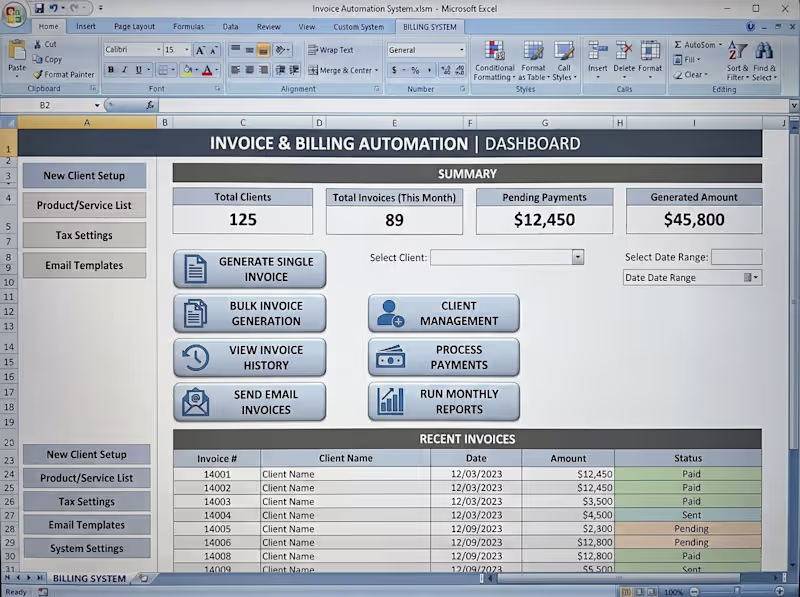Click the Run Monthly Reports button
This screenshot has height=597, width=800.
[444, 402]
